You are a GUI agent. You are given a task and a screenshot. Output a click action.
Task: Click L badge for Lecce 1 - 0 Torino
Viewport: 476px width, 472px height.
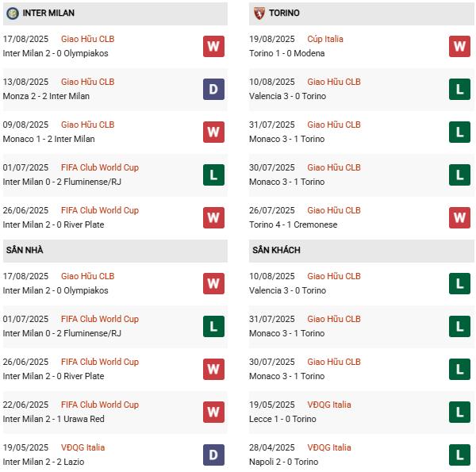coord(459,412)
